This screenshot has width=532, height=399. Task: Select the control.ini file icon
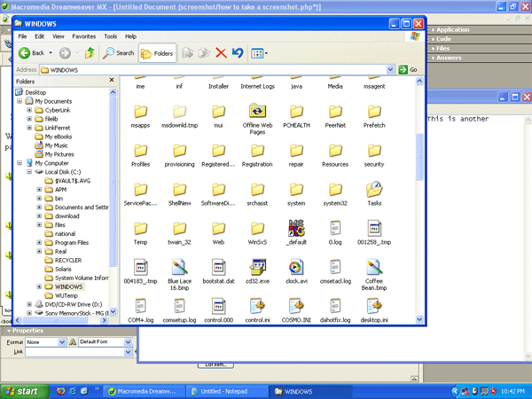pyautogui.click(x=257, y=306)
